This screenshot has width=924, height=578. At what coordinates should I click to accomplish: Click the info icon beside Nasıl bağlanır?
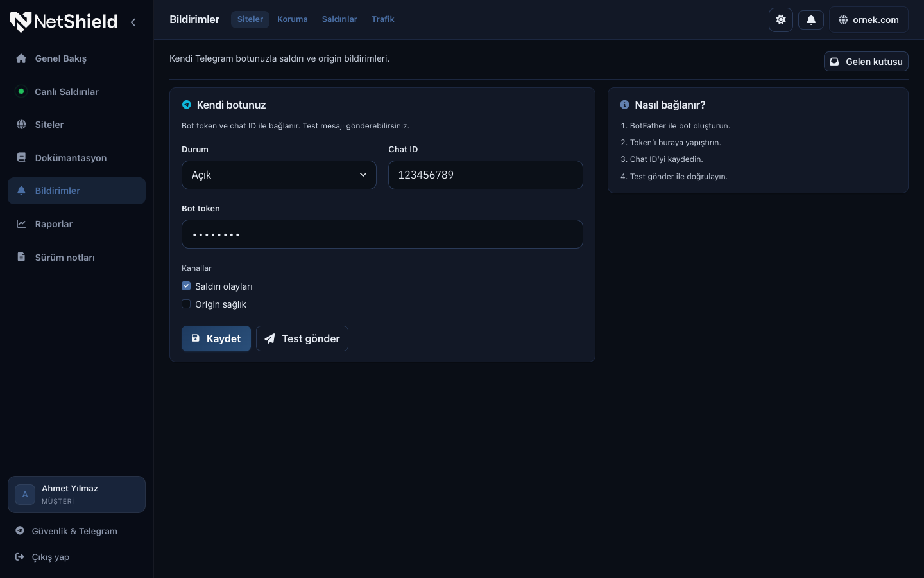pos(625,105)
